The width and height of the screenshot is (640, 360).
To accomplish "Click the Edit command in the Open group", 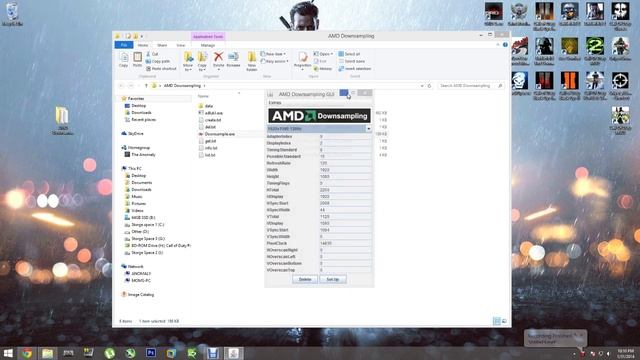I will 320,61.
